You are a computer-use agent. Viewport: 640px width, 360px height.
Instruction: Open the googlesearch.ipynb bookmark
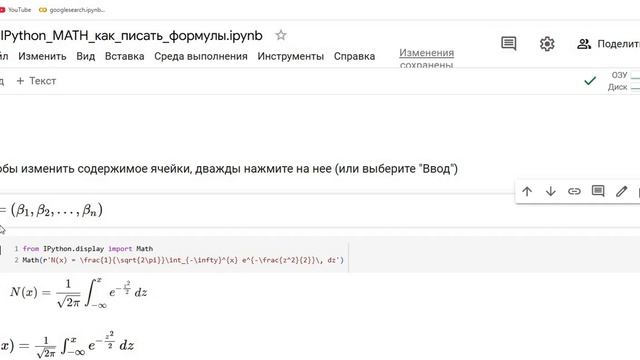point(72,10)
